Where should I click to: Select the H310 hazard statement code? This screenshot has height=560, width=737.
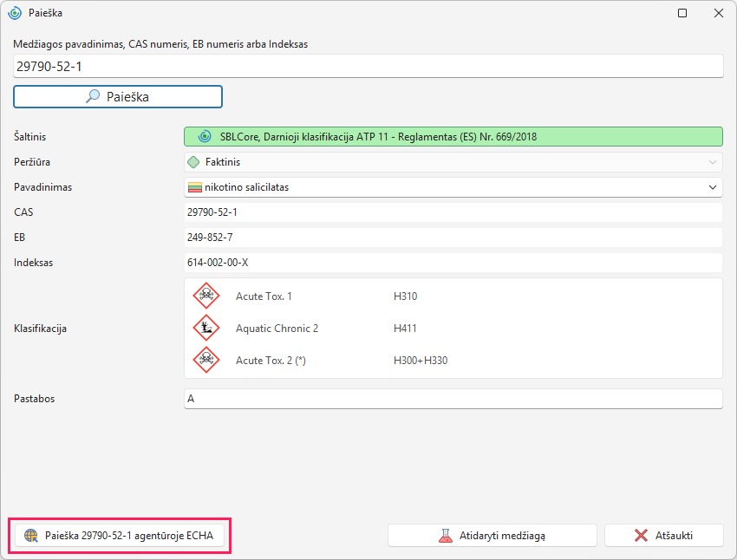point(405,296)
